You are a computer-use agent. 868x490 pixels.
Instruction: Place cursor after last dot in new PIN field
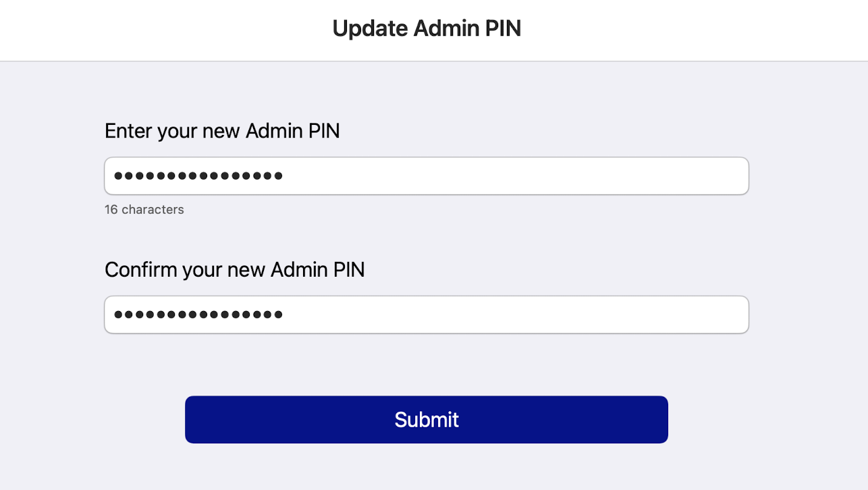tap(284, 176)
